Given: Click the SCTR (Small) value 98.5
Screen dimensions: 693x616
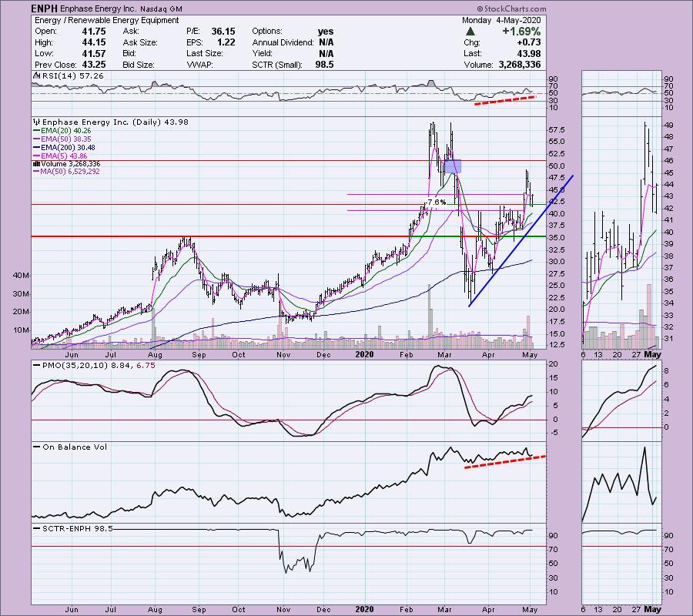Looking at the screenshot, I should point(325,65).
